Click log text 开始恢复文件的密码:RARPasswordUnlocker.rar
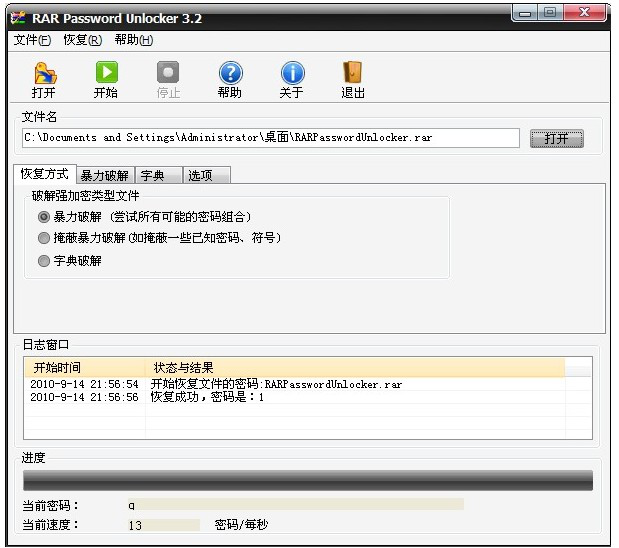The height and width of the screenshot is (548, 619). 276,384
